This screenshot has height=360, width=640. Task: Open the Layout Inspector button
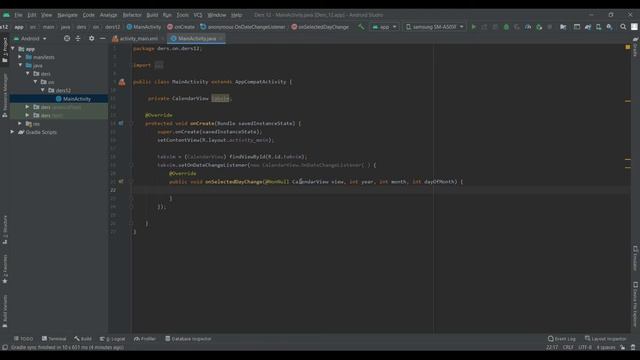605,339
